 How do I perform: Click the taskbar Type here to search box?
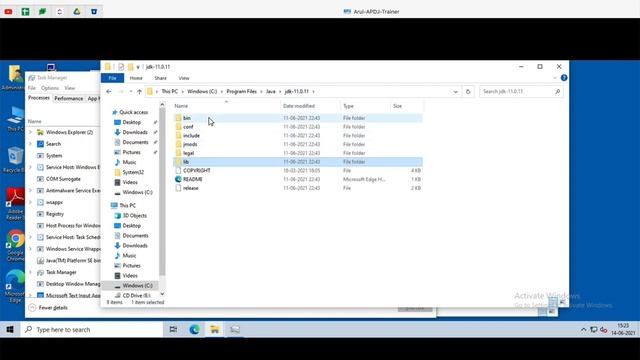click(x=92, y=329)
